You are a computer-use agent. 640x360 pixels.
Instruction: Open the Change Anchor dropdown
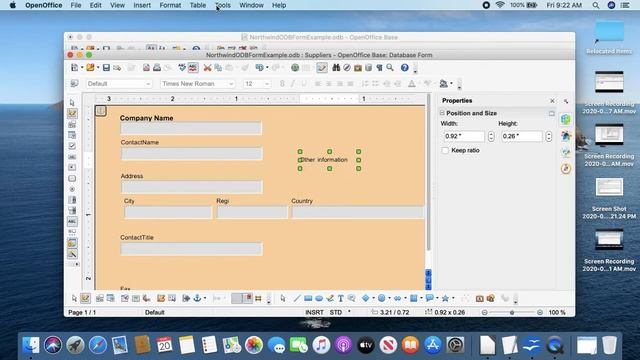click(x=204, y=298)
